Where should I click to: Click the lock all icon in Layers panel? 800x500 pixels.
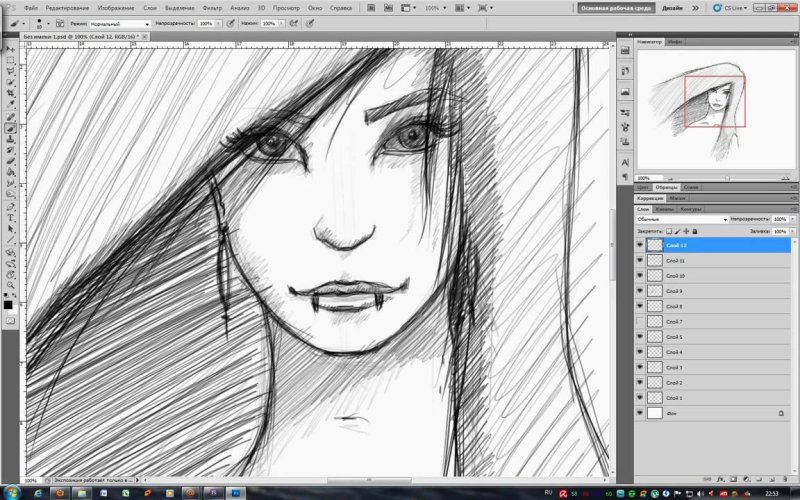[x=694, y=231]
